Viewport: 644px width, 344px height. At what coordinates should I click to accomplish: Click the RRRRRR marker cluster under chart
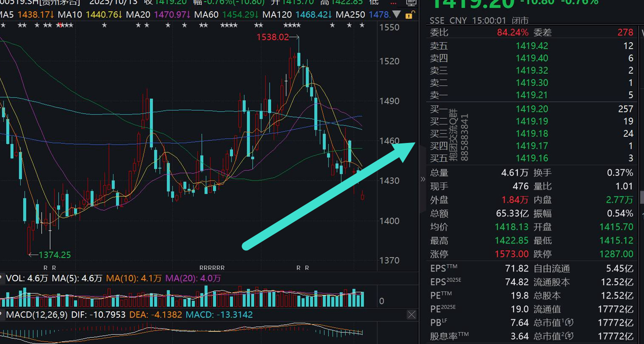pyautogui.click(x=212, y=268)
